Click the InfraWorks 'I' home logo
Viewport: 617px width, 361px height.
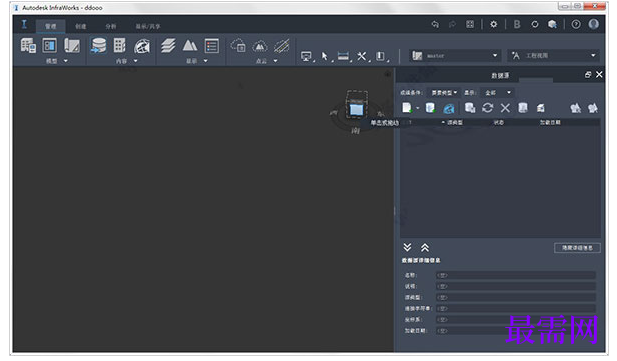pyautogui.click(x=24, y=24)
